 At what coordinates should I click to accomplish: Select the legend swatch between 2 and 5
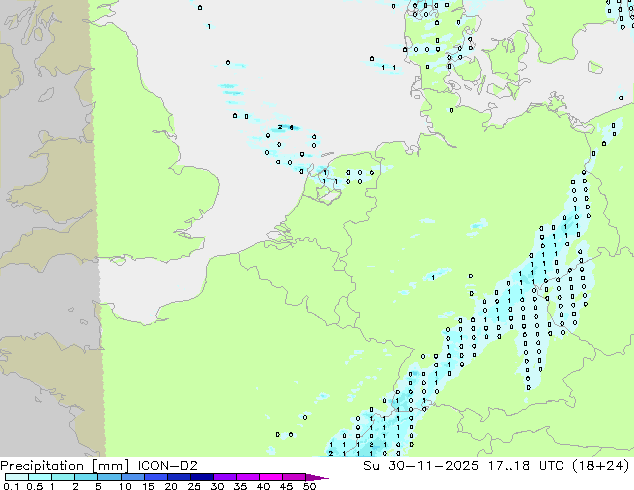tap(86, 477)
